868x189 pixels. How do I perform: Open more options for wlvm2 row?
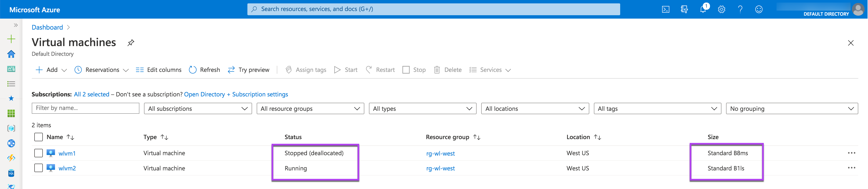coord(851,168)
